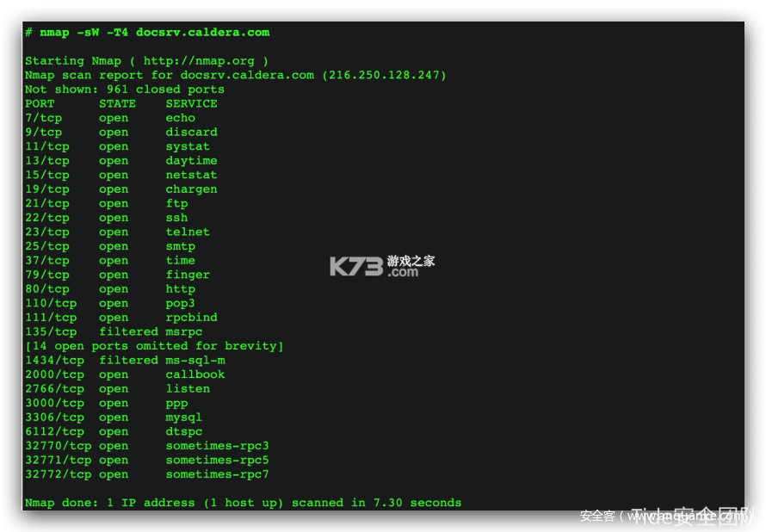Click the '111/tcp' port entry
The width and height of the screenshot is (766, 532).
coord(51,318)
